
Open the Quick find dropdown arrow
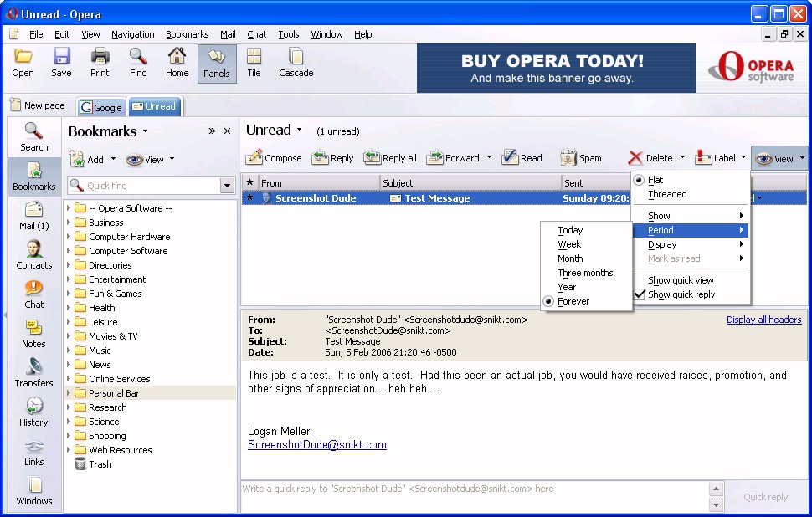point(227,186)
